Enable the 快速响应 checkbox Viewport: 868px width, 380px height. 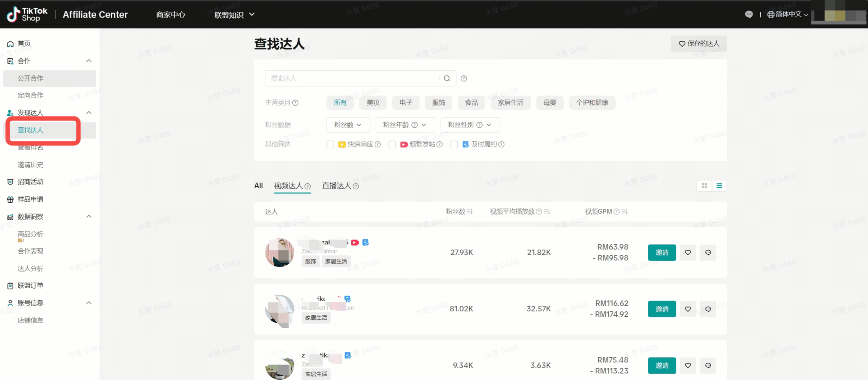[330, 144]
